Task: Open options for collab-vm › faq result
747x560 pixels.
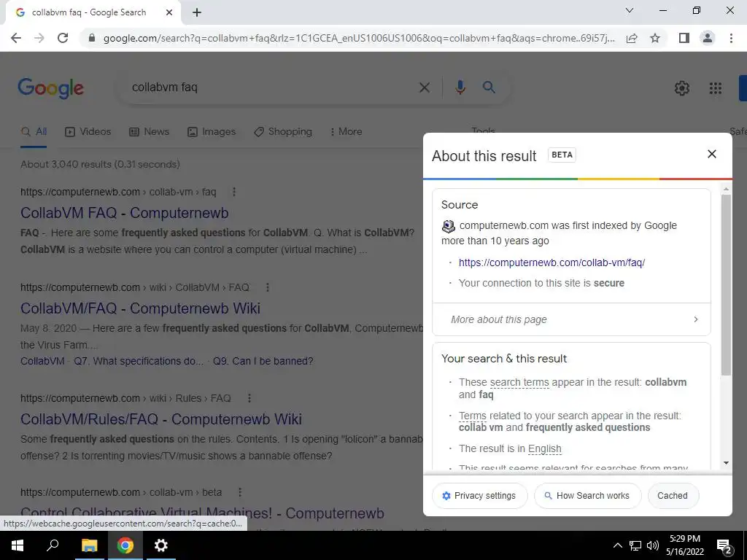Action: [x=234, y=192]
